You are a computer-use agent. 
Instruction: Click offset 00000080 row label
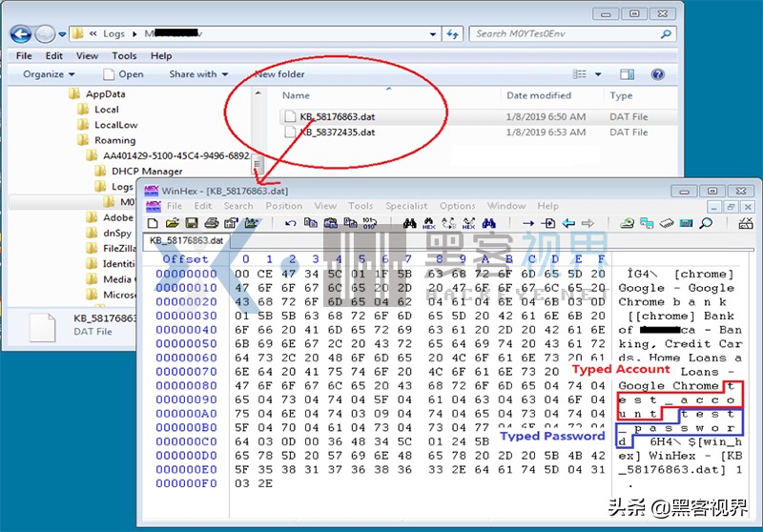point(186,385)
